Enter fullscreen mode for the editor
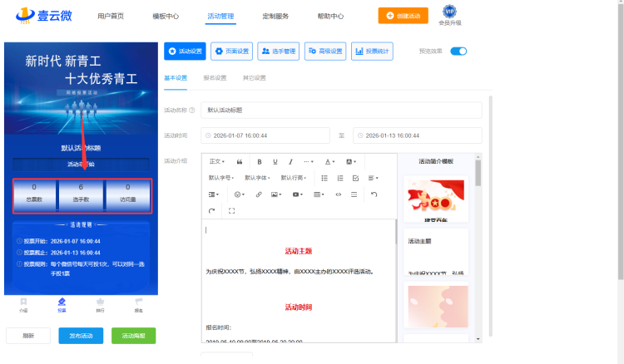The height and width of the screenshot is (364, 624). coord(231,211)
